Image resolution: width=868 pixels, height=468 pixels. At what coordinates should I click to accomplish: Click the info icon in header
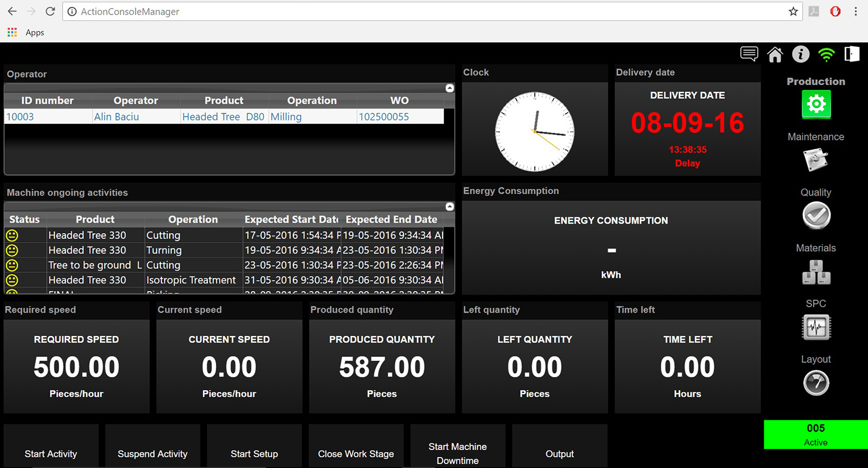pos(800,54)
